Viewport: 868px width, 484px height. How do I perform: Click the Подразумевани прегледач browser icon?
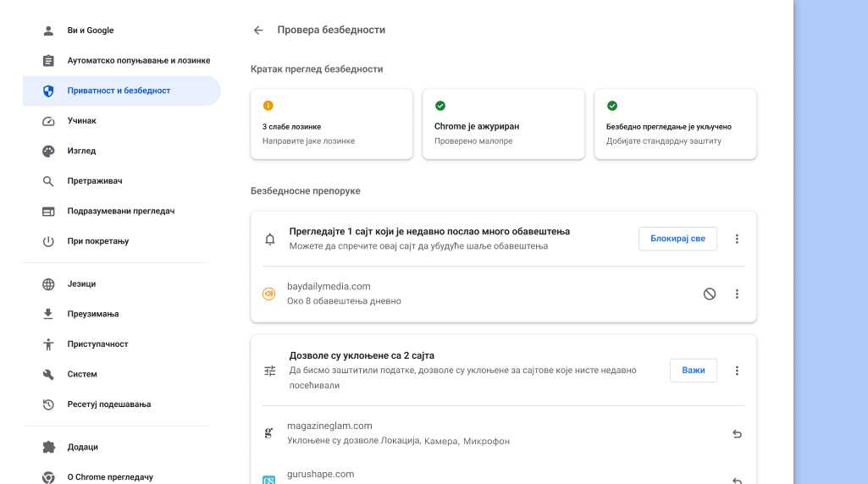point(48,212)
